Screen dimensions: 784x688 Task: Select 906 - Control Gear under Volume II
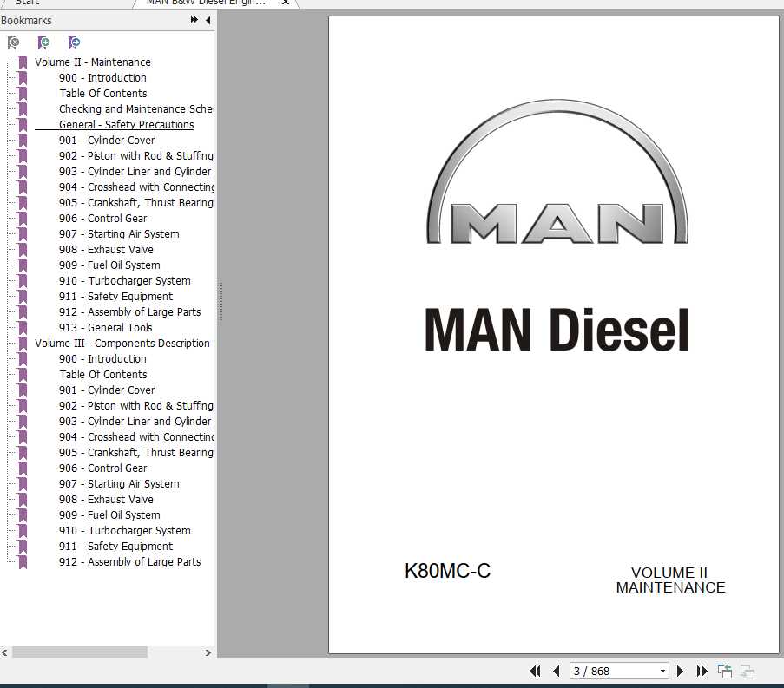(103, 219)
